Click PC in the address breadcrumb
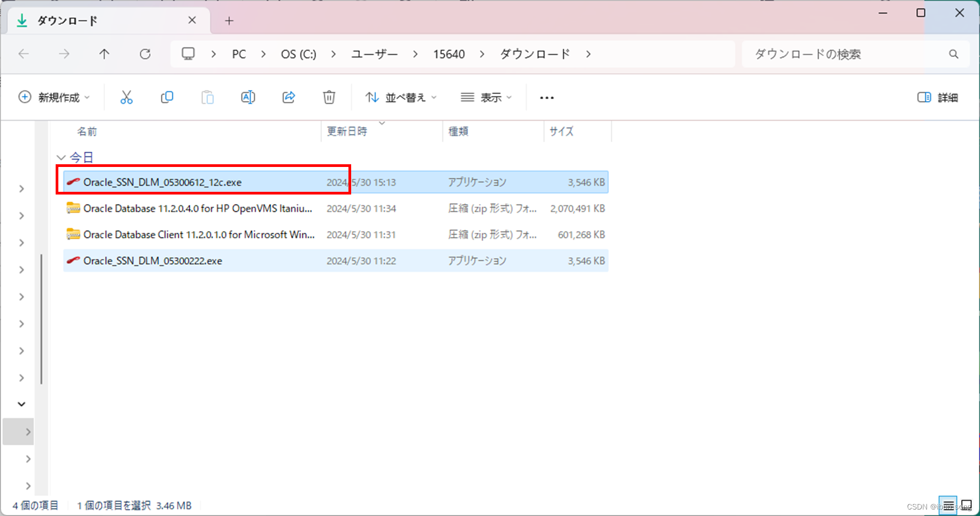The image size is (980, 516). [x=239, y=54]
